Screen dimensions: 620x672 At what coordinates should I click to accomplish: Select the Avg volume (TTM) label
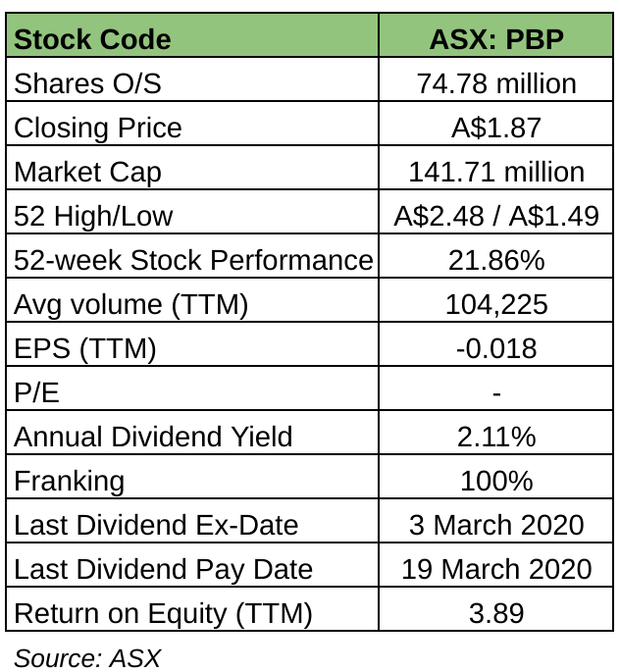[131, 304]
